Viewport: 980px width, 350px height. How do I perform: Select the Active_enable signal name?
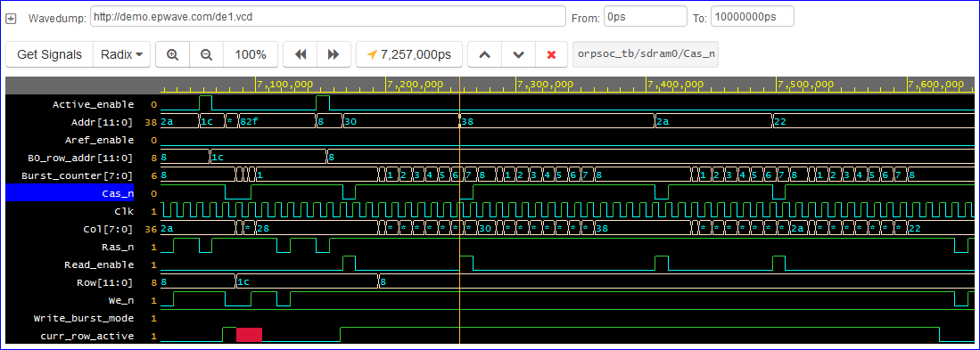[x=93, y=105]
